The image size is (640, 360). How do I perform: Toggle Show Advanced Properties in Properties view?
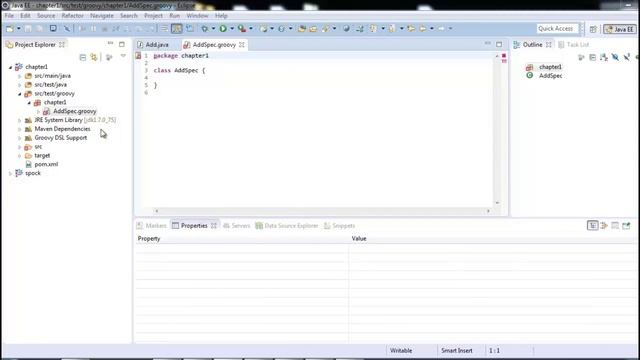(x=604, y=226)
